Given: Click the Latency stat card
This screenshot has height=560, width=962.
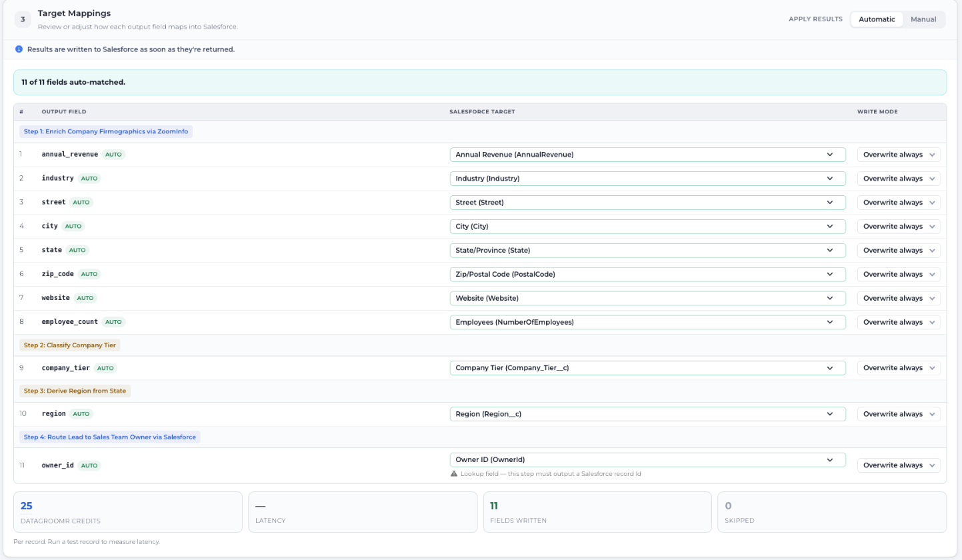Looking at the screenshot, I should [x=363, y=512].
